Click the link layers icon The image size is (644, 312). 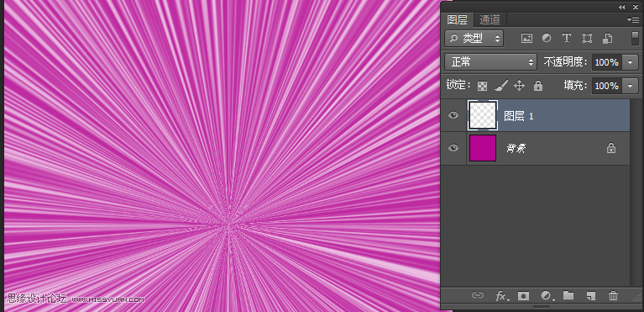477,295
